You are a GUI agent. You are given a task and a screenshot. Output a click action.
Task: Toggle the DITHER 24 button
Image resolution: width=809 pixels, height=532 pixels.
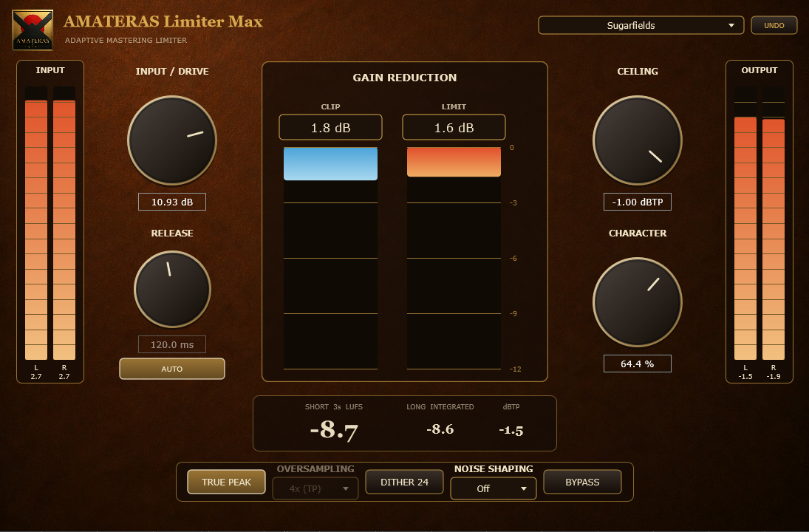(x=404, y=482)
